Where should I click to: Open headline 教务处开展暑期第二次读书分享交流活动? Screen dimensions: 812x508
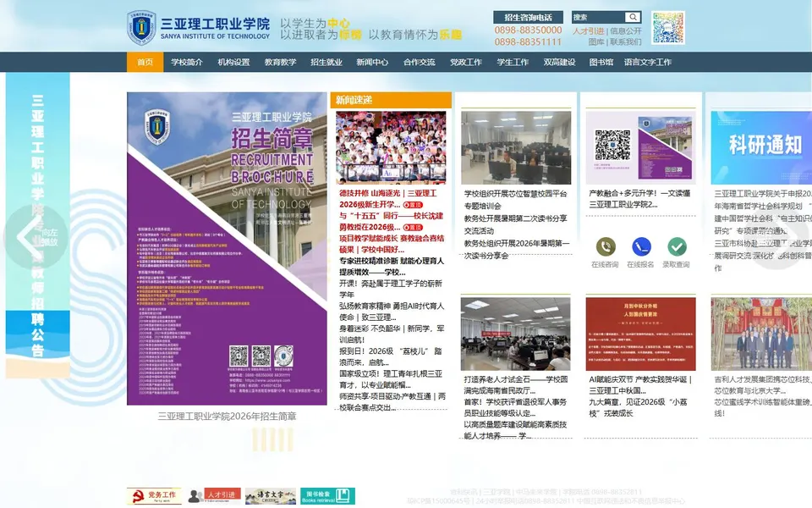[x=516, y=224]
